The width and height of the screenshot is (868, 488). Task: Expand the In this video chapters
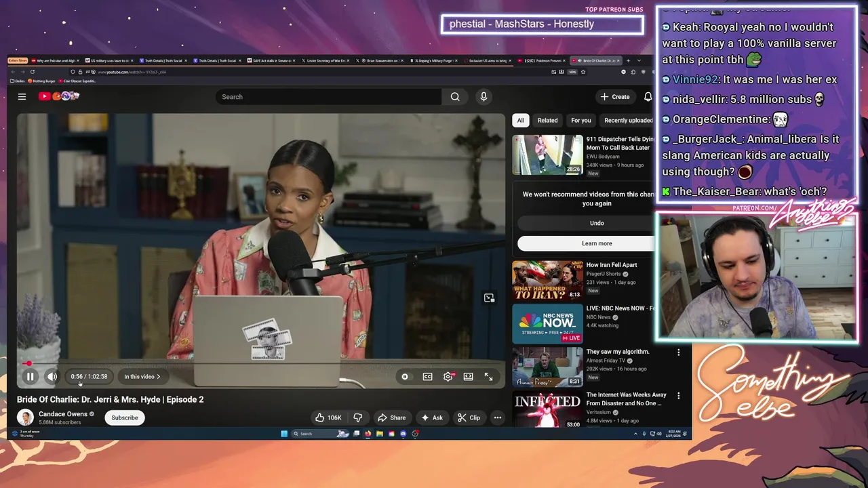coord(142,377)
